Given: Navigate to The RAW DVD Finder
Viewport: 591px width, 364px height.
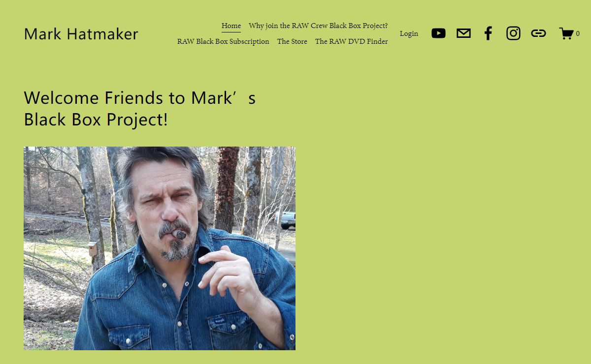Looking at the screenshot, I should pyautogui.click(x=352, y=41).
